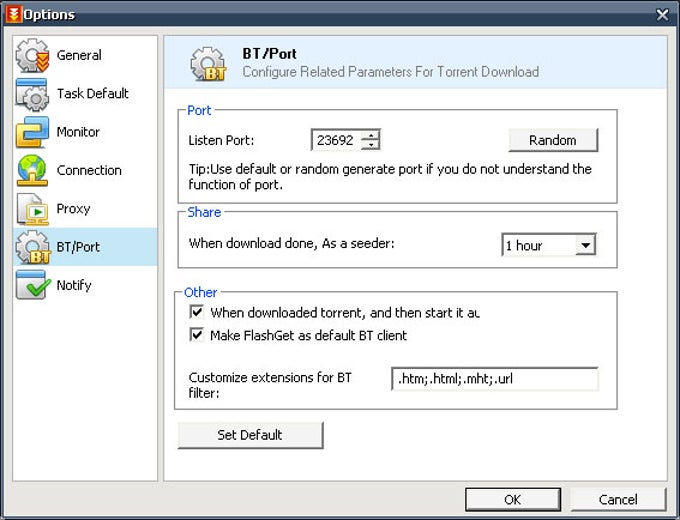This screenshot has height=520, width=680.
Task: Click the Monitor icon in sidebar
Action: pos(32,132)
